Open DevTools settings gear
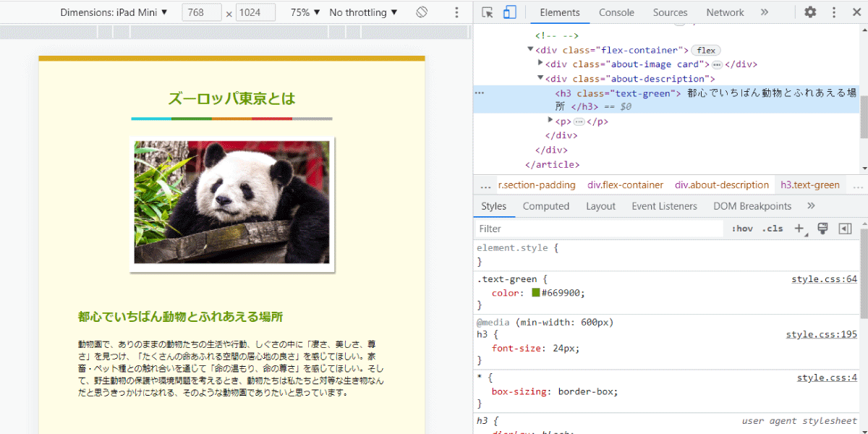 [811, 12]
